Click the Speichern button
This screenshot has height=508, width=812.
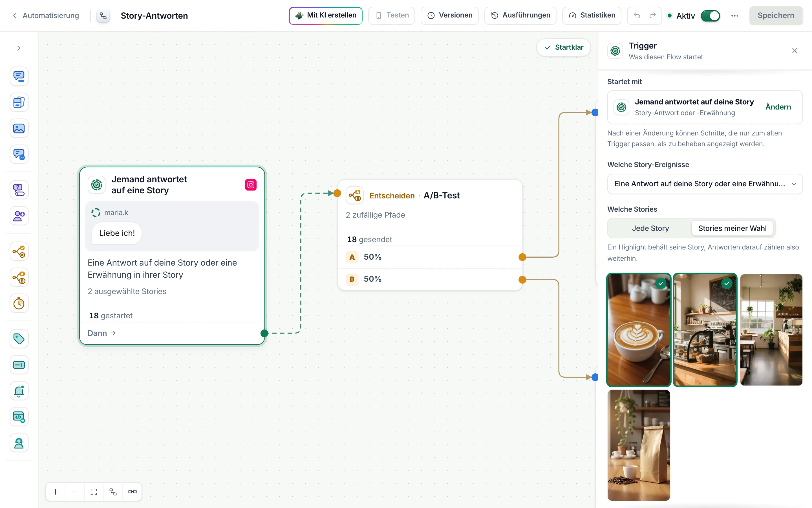[776, 16]
